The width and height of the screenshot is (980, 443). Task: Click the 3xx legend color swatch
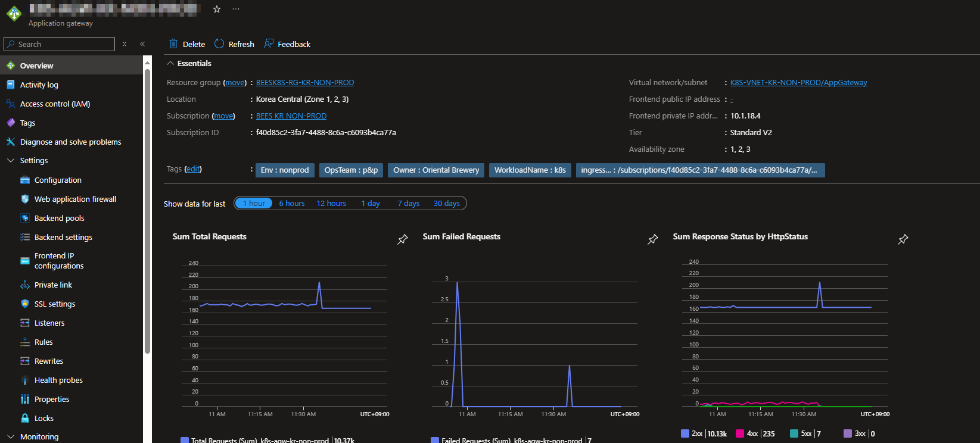click(x=848, y=433)
